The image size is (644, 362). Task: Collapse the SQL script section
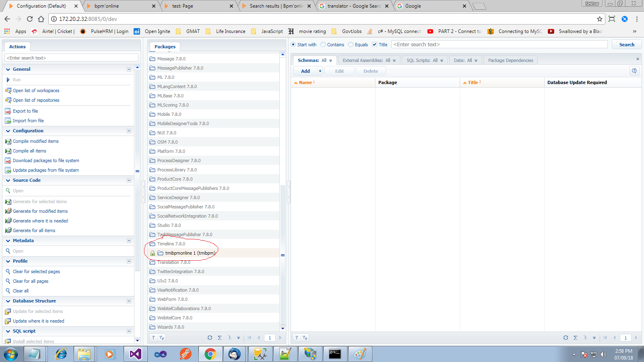coord(129,331)
